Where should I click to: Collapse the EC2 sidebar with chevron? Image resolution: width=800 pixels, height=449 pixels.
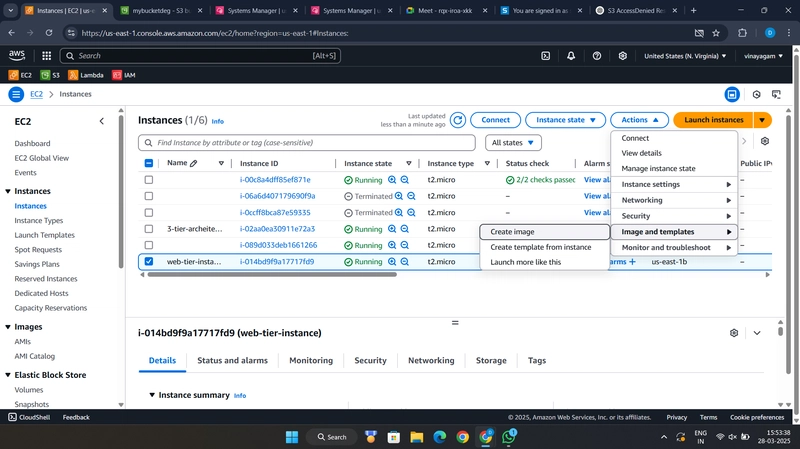point(102,121)
